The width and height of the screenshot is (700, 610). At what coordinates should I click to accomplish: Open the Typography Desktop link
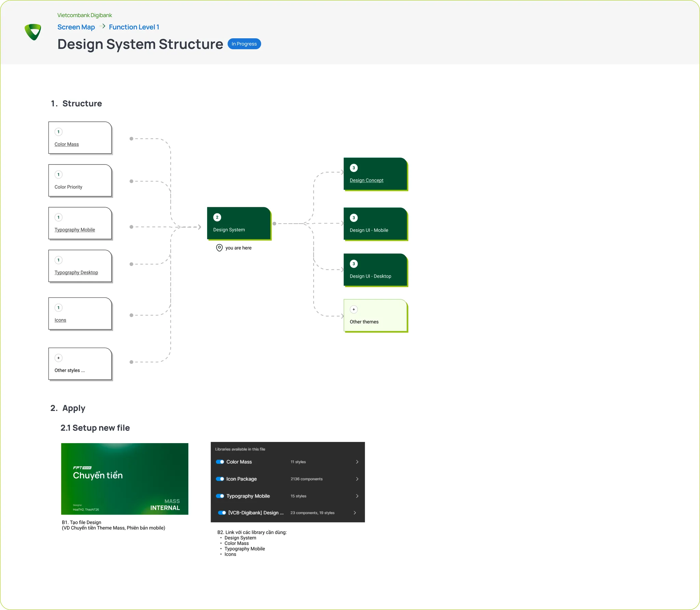[76, 273]
